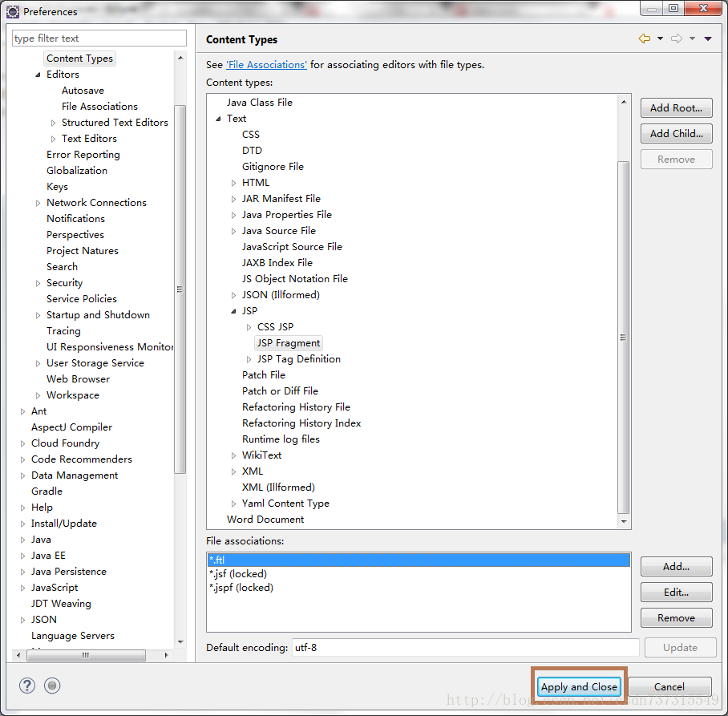The width and height of the screenshot is (728, 716).
Task: Click the forward navigation arrow icon
Action: [677, 38]
